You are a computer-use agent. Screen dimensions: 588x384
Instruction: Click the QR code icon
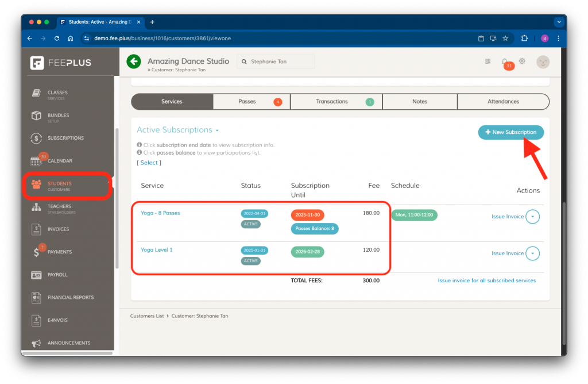(488, 61)
